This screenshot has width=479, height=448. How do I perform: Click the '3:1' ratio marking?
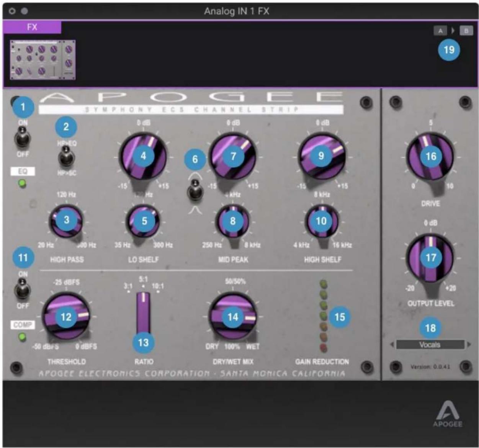coord(128,286)
